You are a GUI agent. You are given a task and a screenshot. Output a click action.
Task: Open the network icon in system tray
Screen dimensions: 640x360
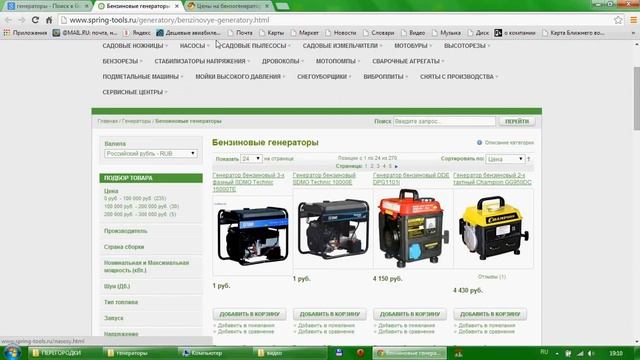tap(580, 353)
